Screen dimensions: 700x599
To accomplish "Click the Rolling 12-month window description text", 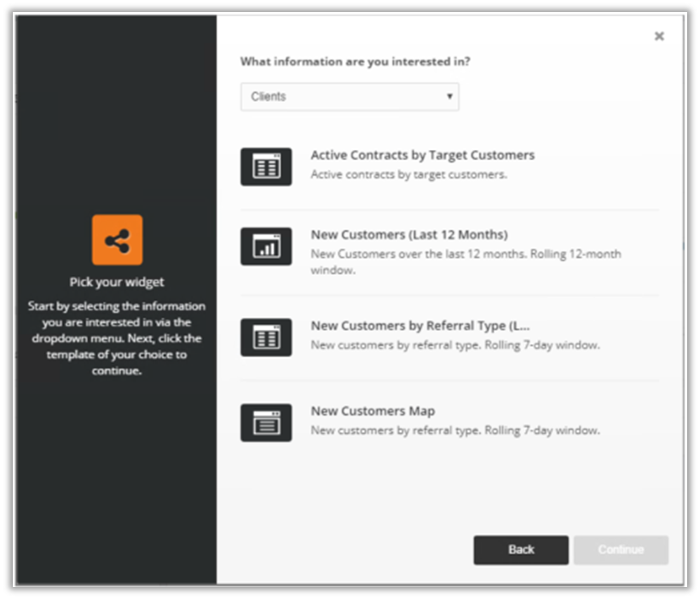I will [x=466, y=262].
